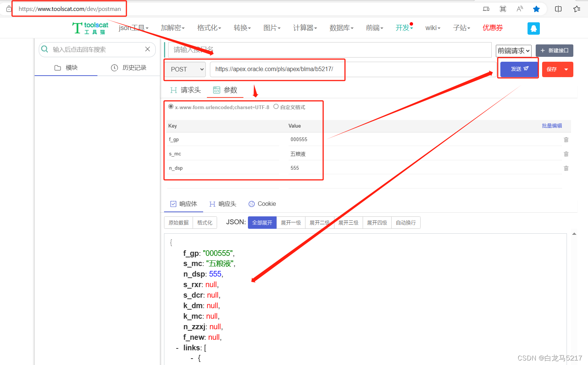588x365 pixels.
Task: Open the 计算器 dropdown menu
Action: click(305, 28)
